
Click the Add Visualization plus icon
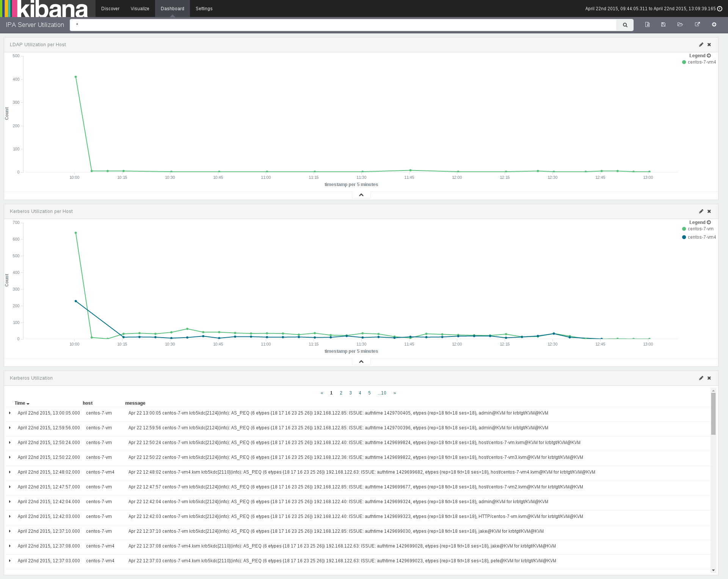click(x=714, y=25)
